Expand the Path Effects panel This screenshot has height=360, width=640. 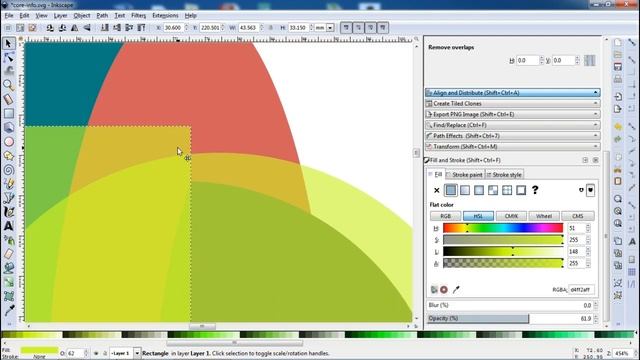[513, 136]
